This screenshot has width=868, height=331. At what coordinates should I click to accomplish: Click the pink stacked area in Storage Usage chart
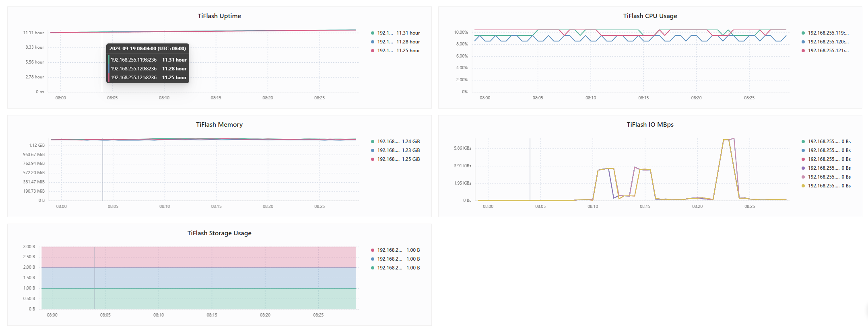point(199,257)
